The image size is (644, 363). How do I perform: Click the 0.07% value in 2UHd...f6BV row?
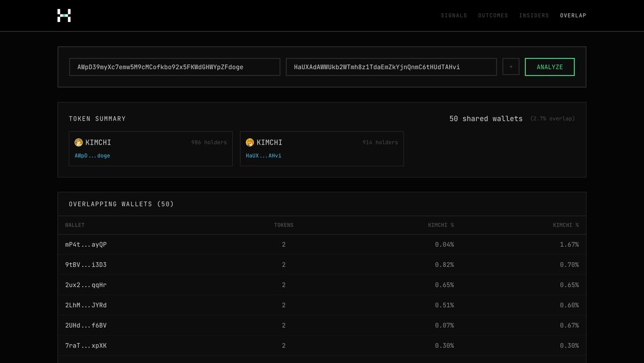click(444, 325)
